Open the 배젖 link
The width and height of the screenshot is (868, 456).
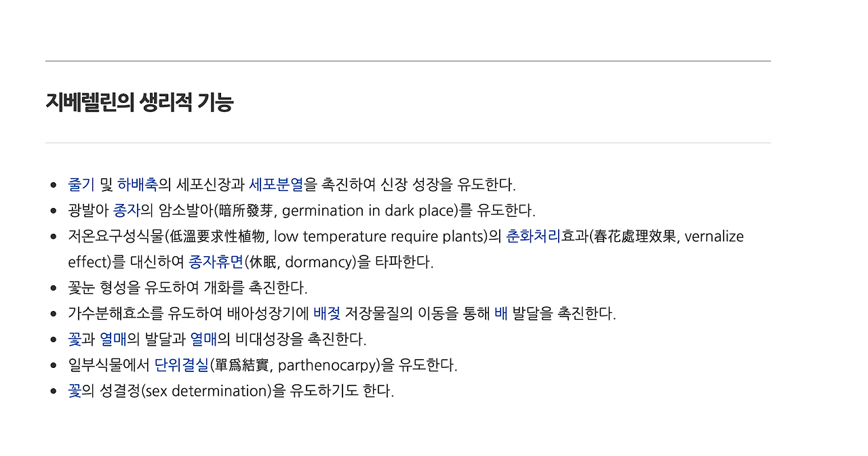[x=327, y=314]
